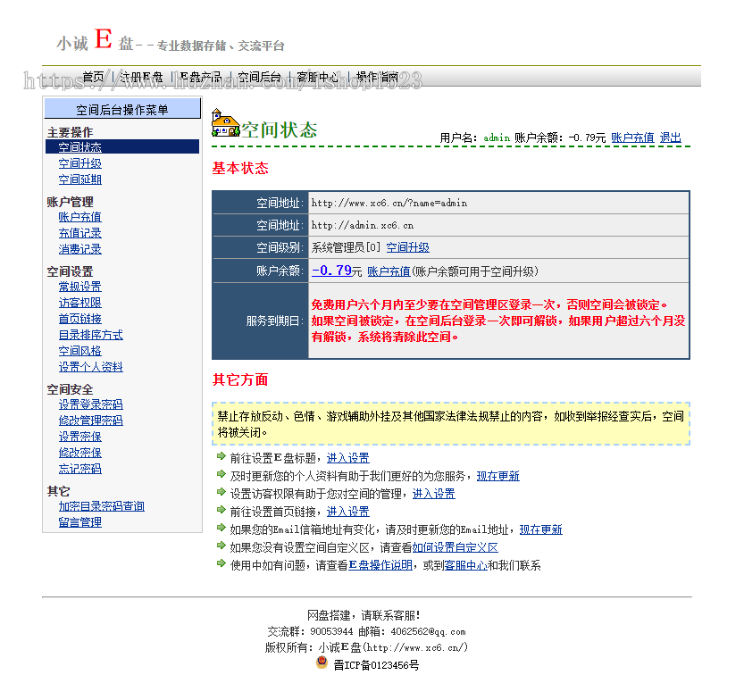The height and width of the screenshot is (700, 744).
Task: Click URL text http://www.xc6.cn/?name=admin
Action: click(389, 203)
